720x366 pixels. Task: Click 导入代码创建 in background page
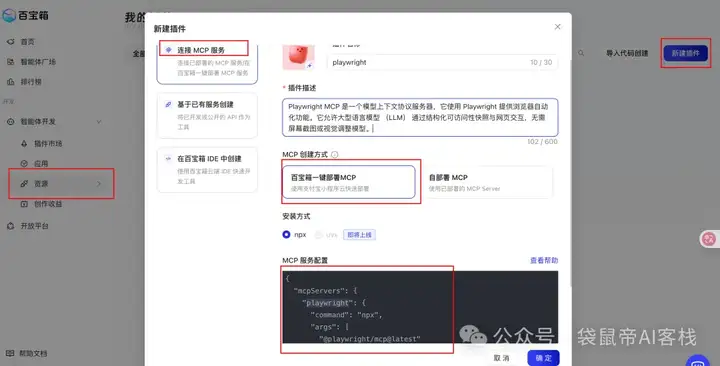tap(627, 53)
